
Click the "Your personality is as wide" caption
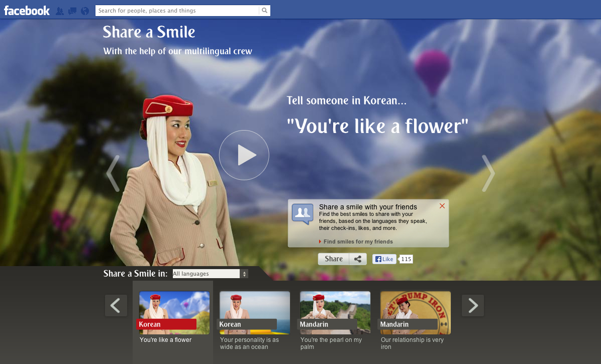click(250, 343)
